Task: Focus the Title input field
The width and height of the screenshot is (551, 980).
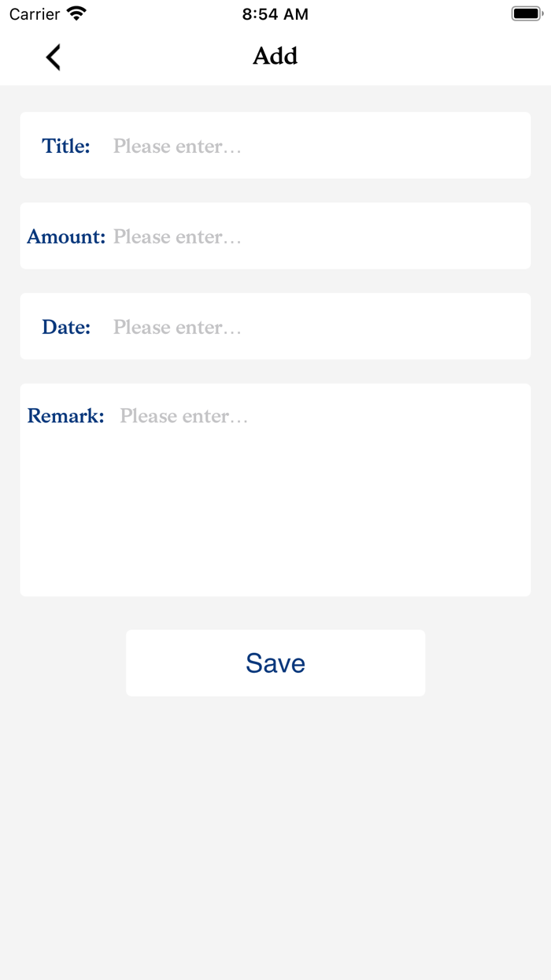Action: click(315, 146)
